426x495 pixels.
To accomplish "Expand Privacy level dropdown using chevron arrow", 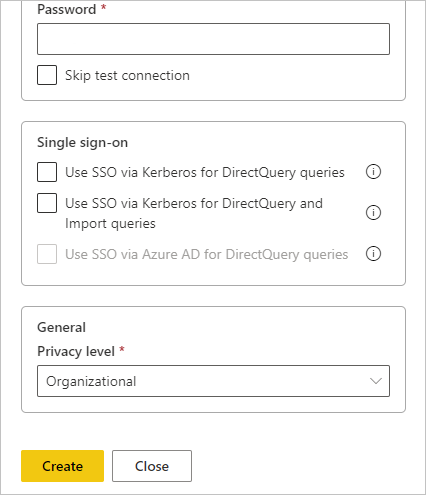I will [x=376, y=381].
